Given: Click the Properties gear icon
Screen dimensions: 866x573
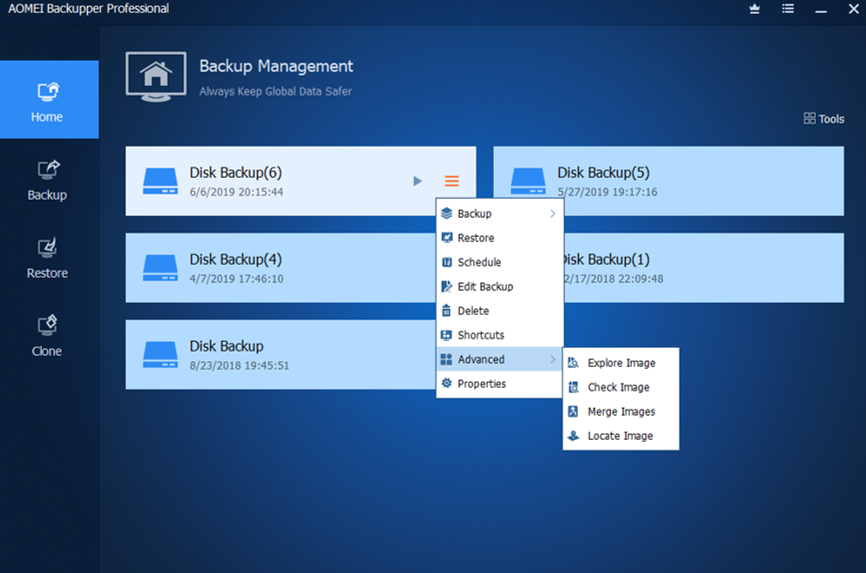Looking at the screenshot, I should pos(447,383).
